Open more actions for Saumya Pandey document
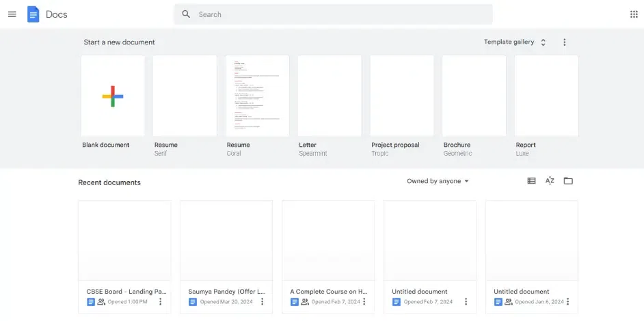Image resolution: width=644 pixels, height=321 pixels. (x=263, y=302)
